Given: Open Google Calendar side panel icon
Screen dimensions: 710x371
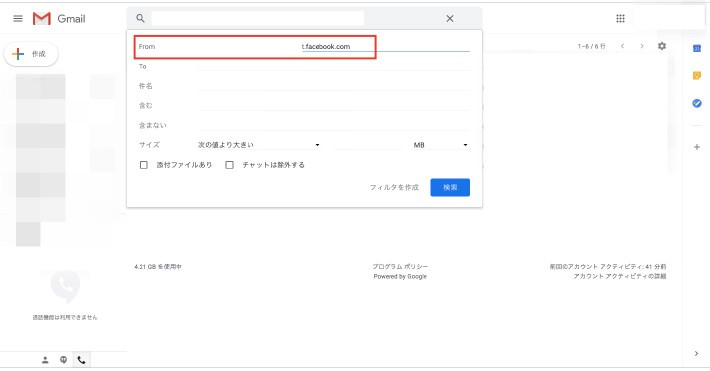Looking at the screenshot, I should tap(697, 48).
